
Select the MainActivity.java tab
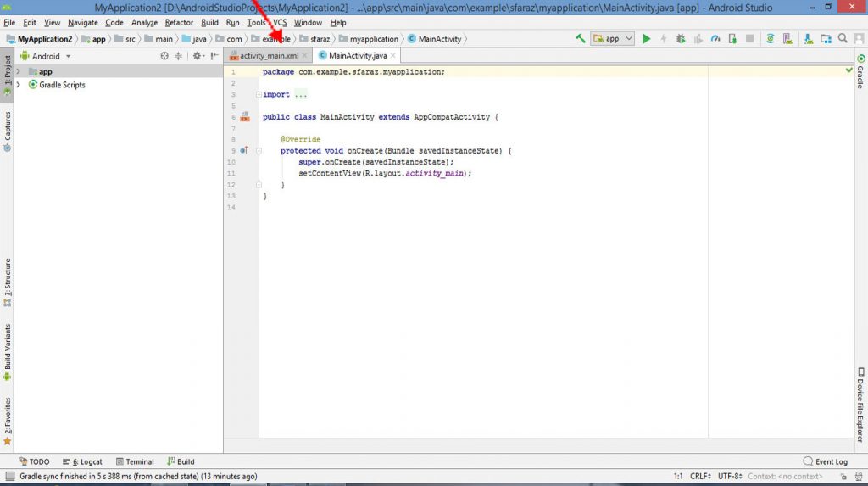pyautogui.click(x=357, y=56)
